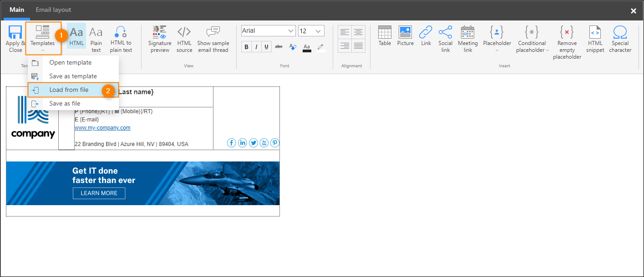Open the font color picker
The width and height of the screenshot is (644, 277).
click(x=307, y=46)
